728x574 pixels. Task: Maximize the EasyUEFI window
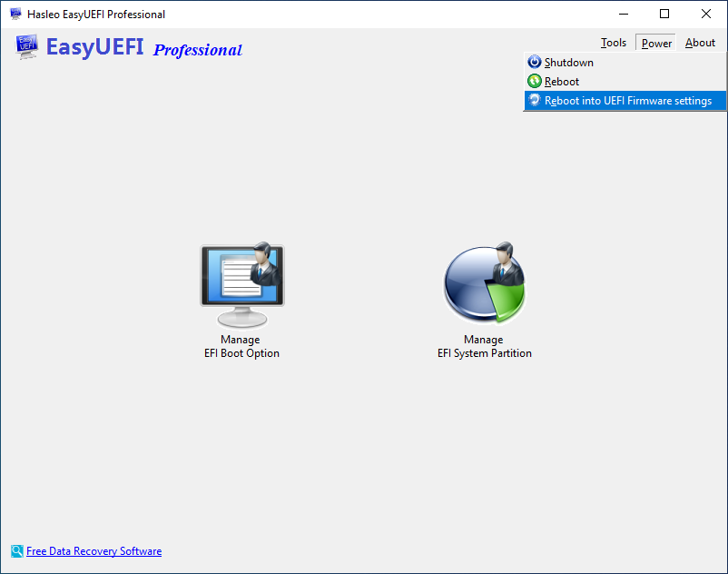click(664, 14)
